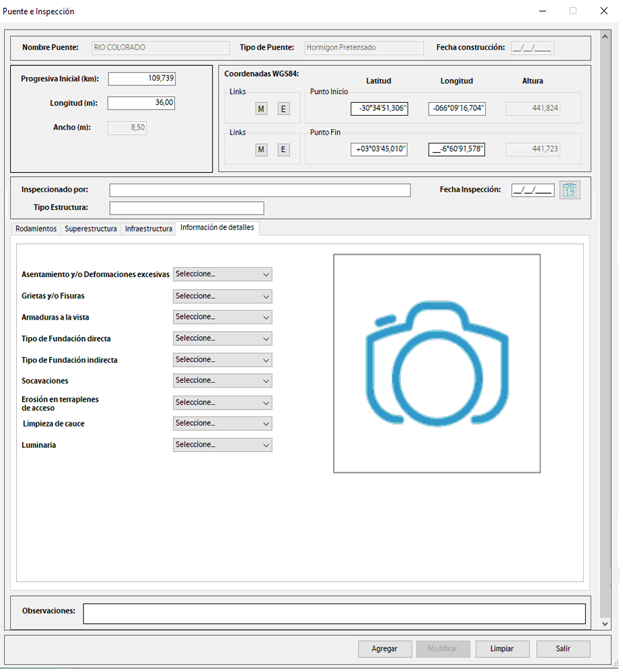This screenshot has width=623, height=672.
Task: Open the Infraestructura tab
Action: pyautogui.click(x=149, y=229)
